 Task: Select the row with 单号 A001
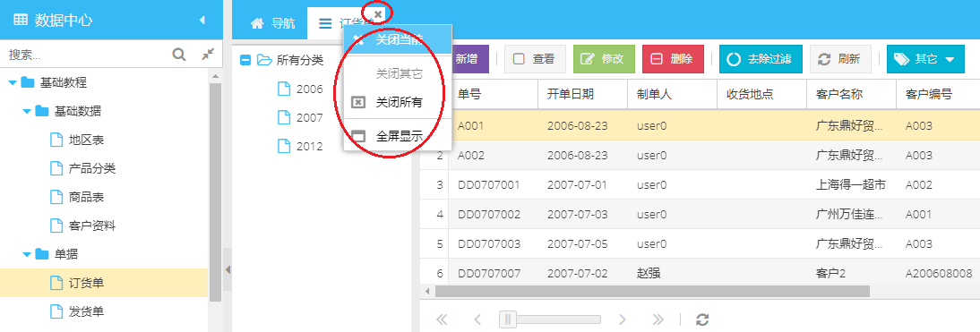tap(700, 125)
